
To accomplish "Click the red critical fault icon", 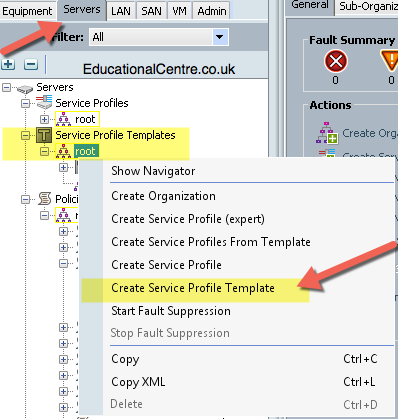I will (336, 61).
